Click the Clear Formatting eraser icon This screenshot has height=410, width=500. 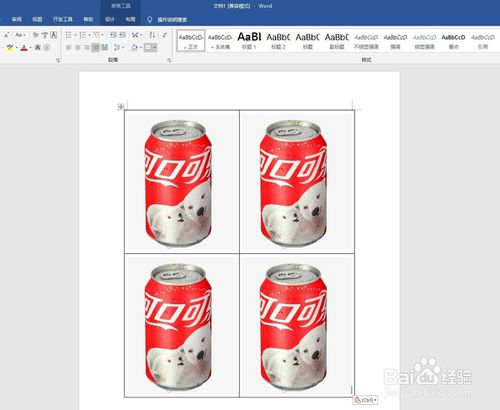(x=36, y=35)
